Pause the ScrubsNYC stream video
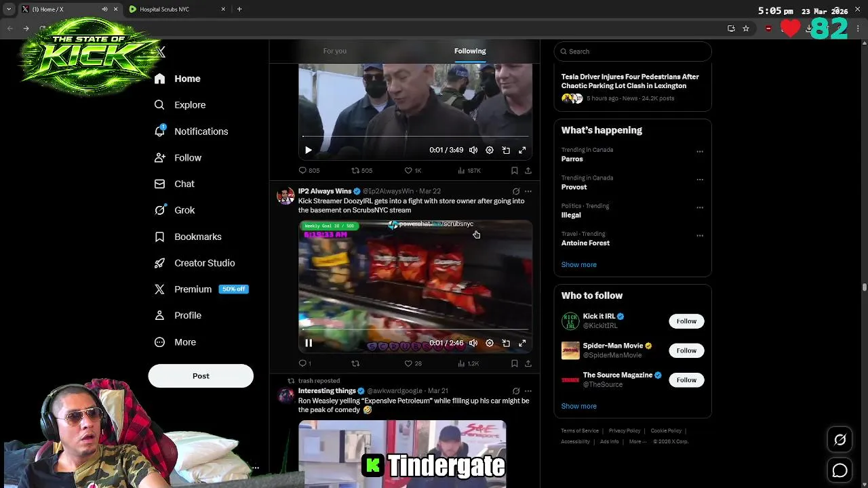Image resolution: width=868 pixels, height=488 pixels. tap(309, 343)
